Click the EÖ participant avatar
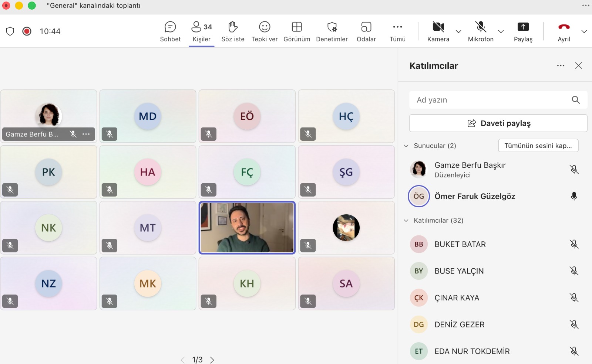592x364 pixels. point(247,116)
